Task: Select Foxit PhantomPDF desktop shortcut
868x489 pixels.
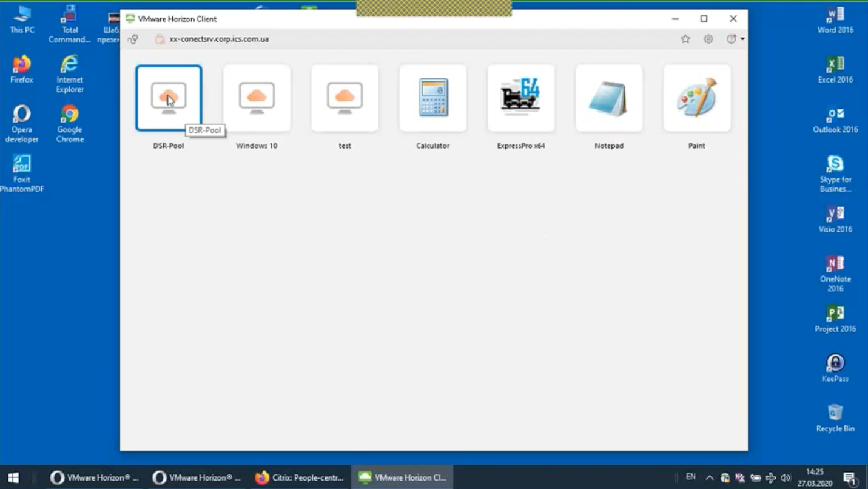Action: (22, 174)
